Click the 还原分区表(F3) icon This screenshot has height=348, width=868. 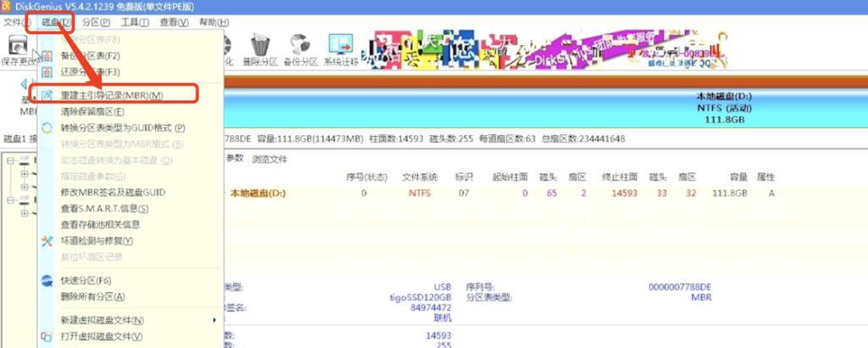click(x=47, y=72)
